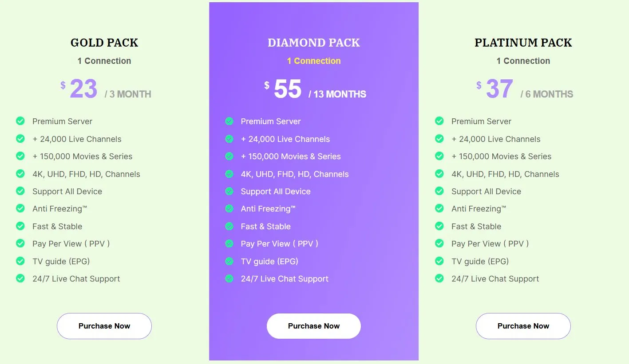Viewport: 629px width, 364px height.
Task: Click the Gold Pack Pay Per View checkmark
Action: 20,243
